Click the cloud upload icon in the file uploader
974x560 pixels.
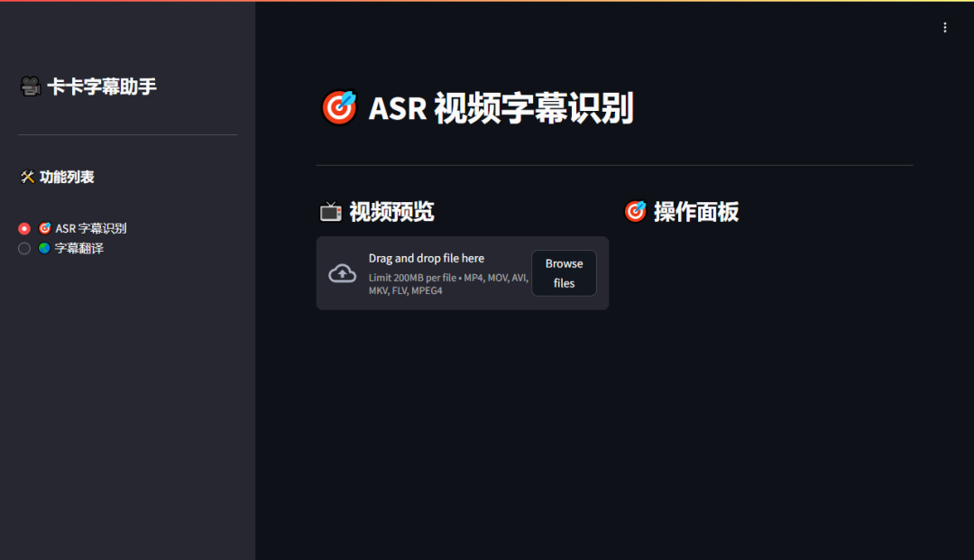pyautogui.click(x=342, y=272)
